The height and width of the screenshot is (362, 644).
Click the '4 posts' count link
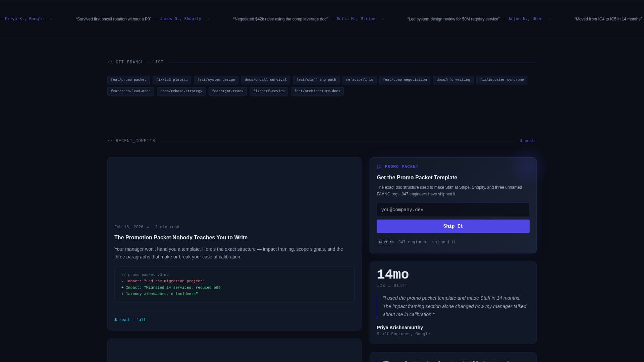[x=528, y=141]
